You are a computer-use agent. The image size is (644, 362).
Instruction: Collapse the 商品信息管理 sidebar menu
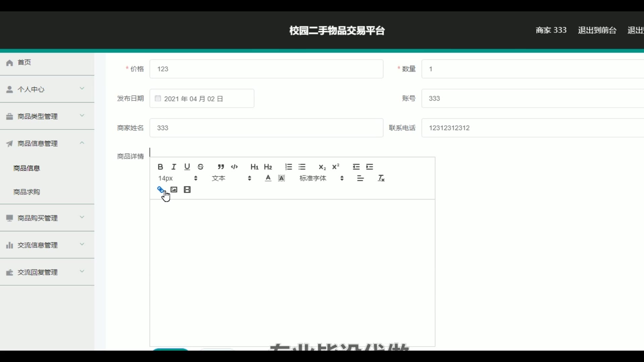[x=47, y=143]
